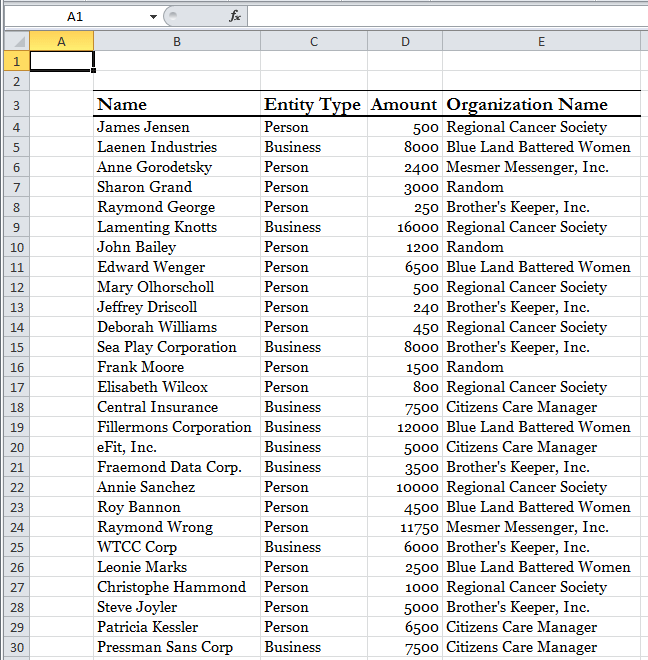
Task: Click the amount 10000 cell
Action: tap(405, 487)
